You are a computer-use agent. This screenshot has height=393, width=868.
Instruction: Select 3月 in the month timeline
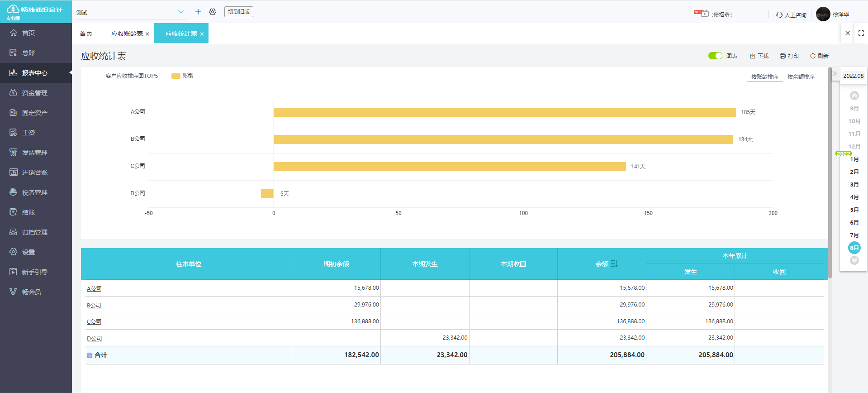coord(854,185)
